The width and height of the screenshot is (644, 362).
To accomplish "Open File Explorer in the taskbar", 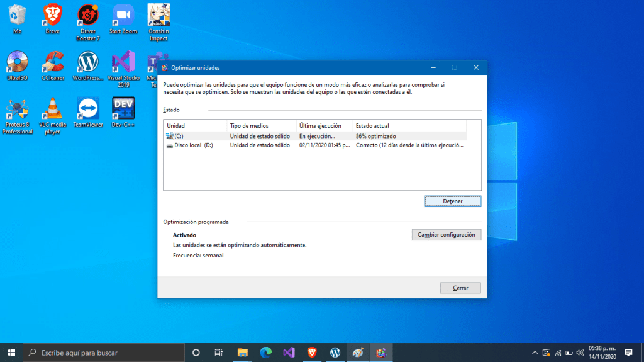I will pyautogui.click(x=242, y=353).
